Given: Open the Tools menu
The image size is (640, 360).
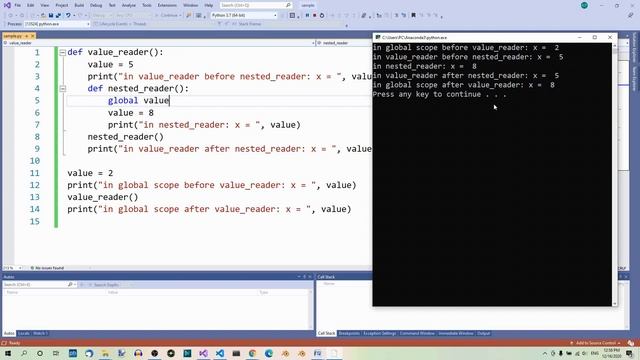Looking at the screenshot, I should point(147,5).
